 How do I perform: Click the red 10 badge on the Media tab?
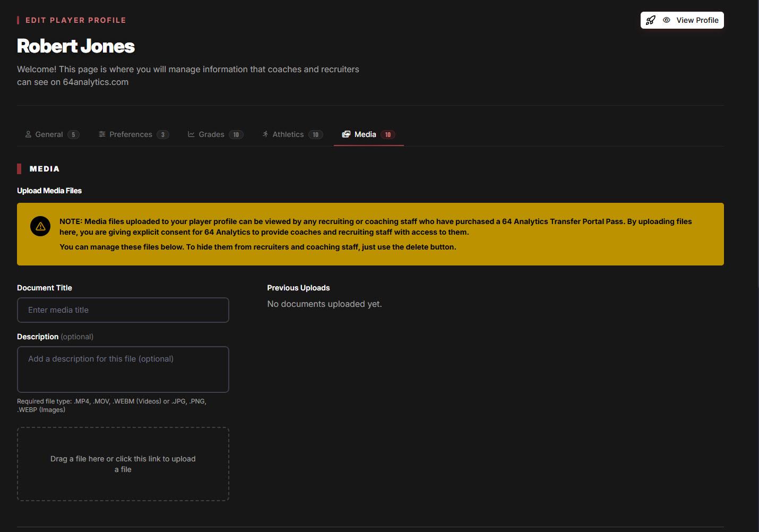[x=387, y=134]
